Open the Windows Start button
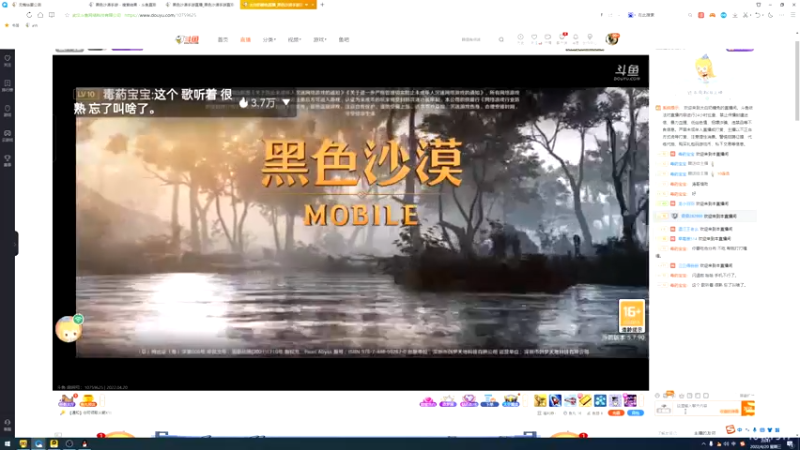Image resolution: width=800 pixels, height=450 pixels. click(7, 444)
